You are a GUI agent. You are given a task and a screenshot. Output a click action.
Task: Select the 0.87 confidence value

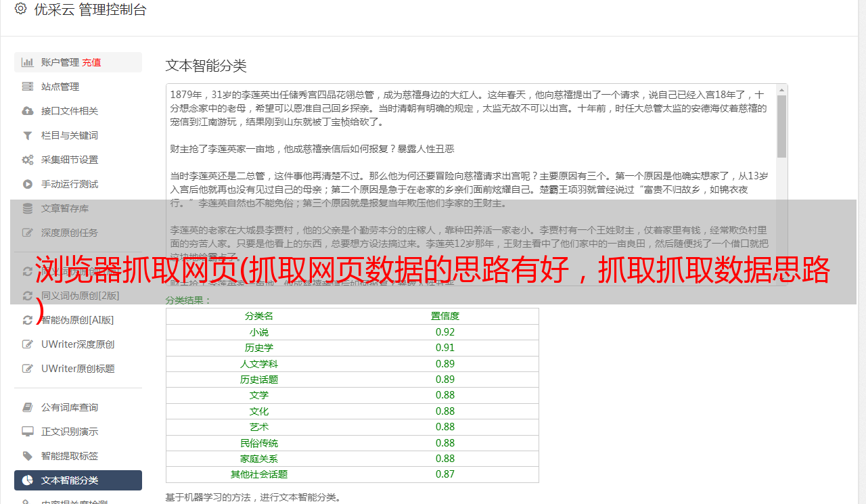pos(445,474)
